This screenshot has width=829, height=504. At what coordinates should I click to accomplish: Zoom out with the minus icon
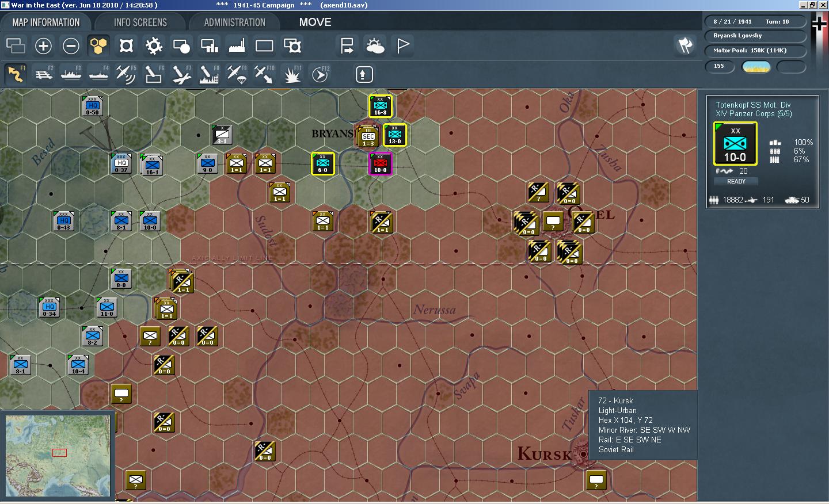71,46
